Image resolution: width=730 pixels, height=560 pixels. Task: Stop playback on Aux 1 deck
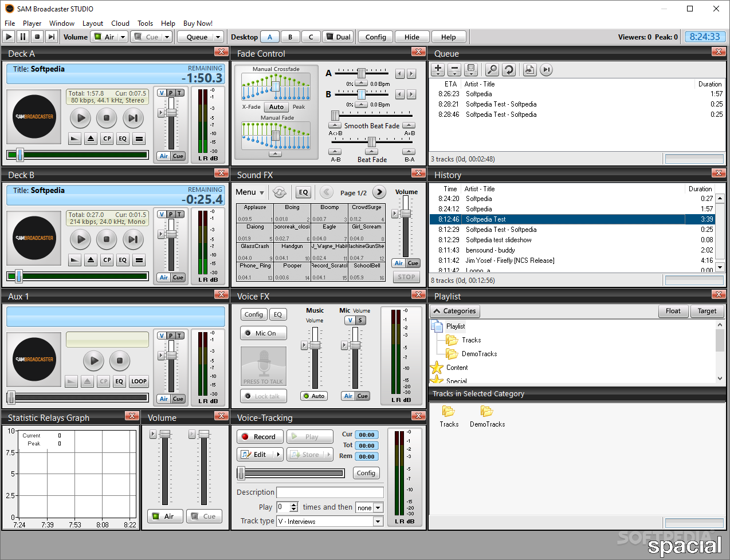point(119,361)
